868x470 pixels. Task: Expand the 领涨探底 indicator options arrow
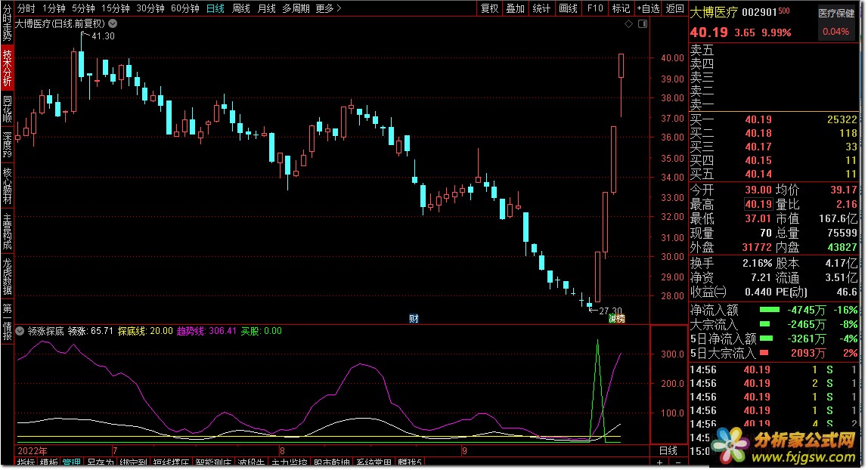20,331
